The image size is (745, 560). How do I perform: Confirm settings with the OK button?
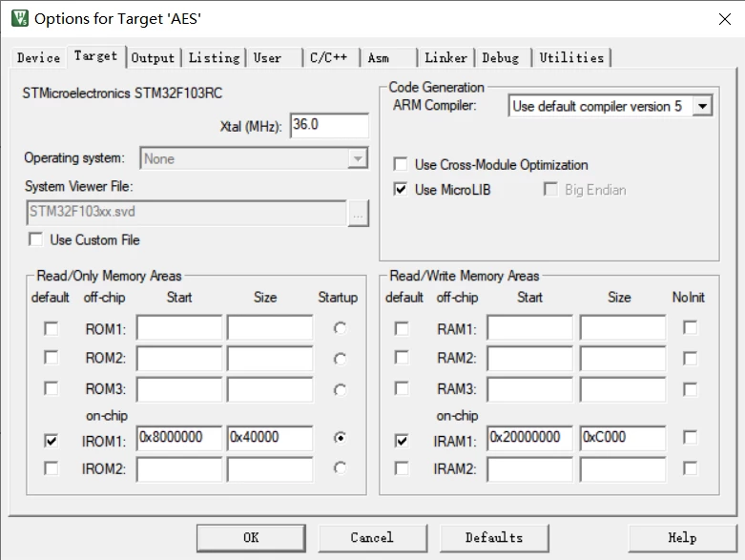(x=251, y=538)
